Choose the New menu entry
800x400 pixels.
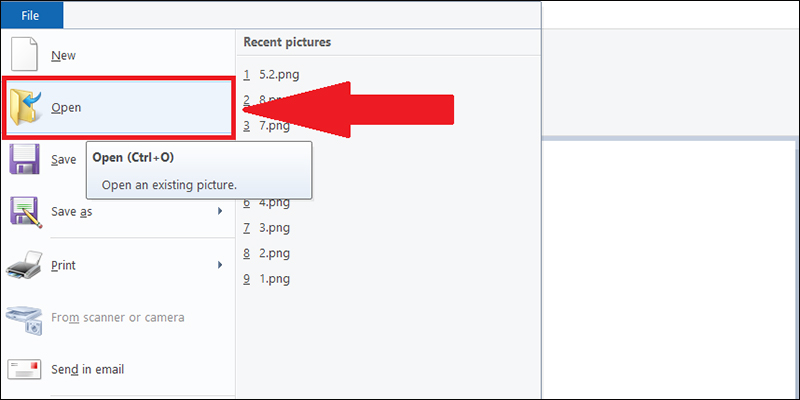coord(63,56)
